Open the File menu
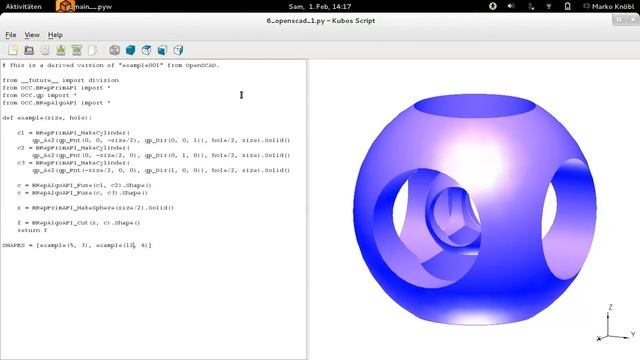Viewport: 640px width, 360px height. tap(11, 35)
